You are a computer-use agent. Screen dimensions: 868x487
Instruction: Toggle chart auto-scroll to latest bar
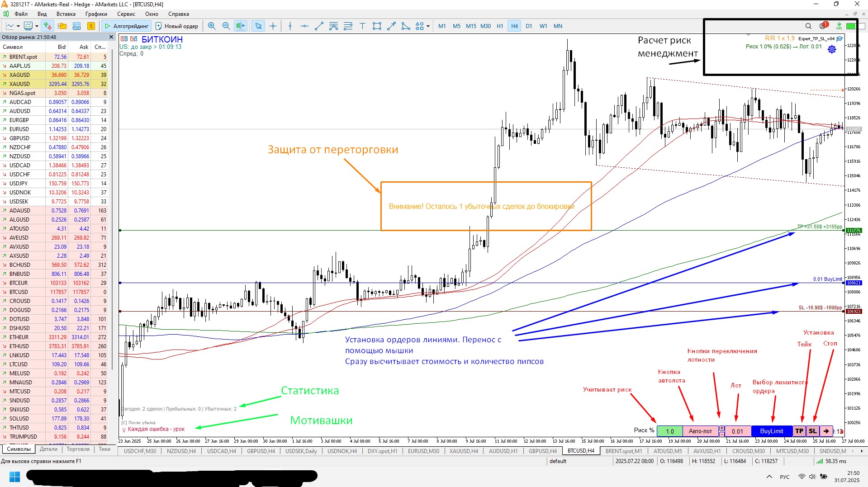(x=241, y=26)
